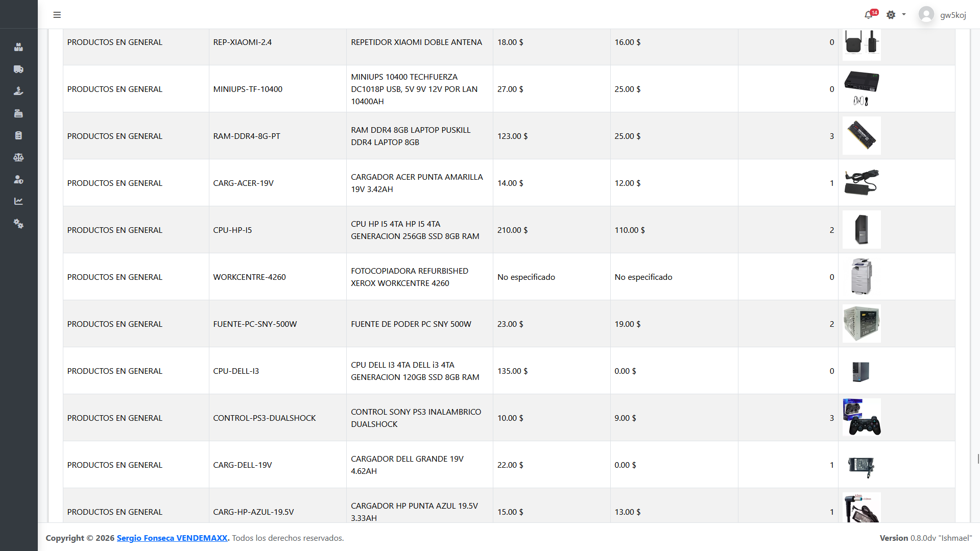Viewport: 980px width, 551px height.
Task: Open the balance scale sidebar icon
Action: [x=18, y=157]
